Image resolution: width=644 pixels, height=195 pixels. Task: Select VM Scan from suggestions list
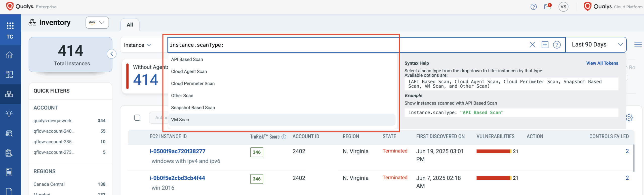point(180,120)
